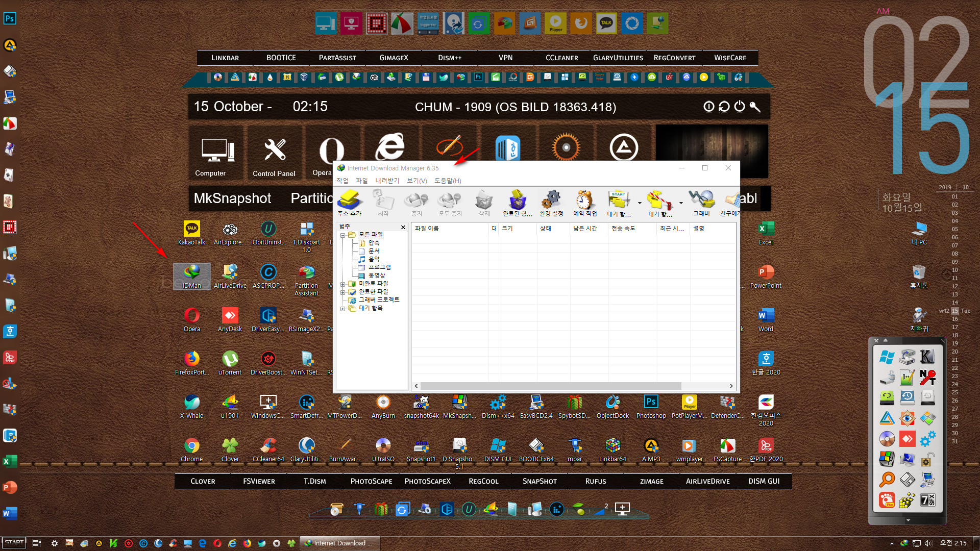The height and width of the screenshot is (551, 980).
Task: Collapse the 모든 파일 tree node
Action: pyautogui.click(x=343, y=235)
